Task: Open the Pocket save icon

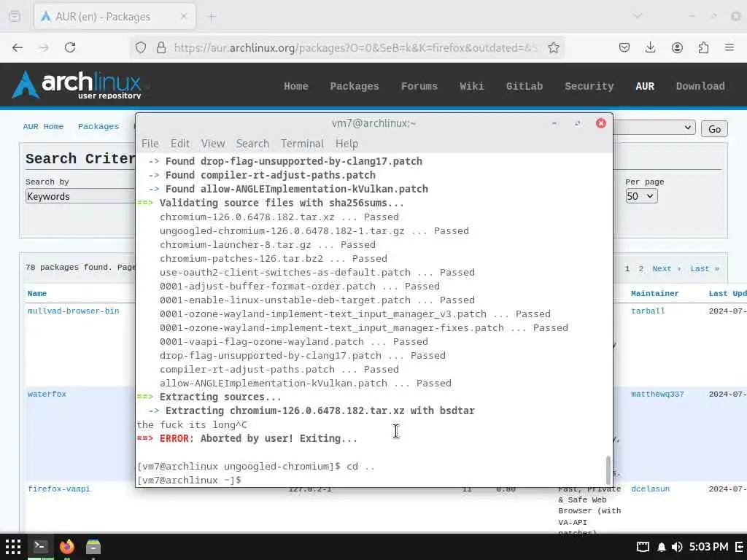Action: pyautogui.click(x=624, y=47)
